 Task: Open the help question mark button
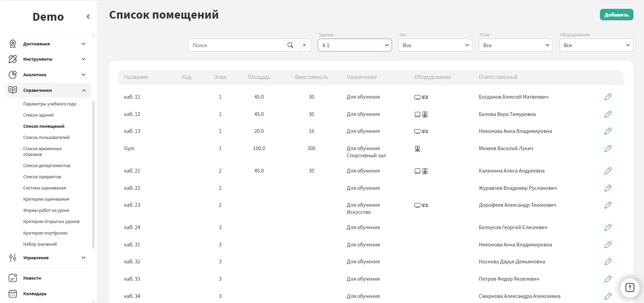click(629, 288)
